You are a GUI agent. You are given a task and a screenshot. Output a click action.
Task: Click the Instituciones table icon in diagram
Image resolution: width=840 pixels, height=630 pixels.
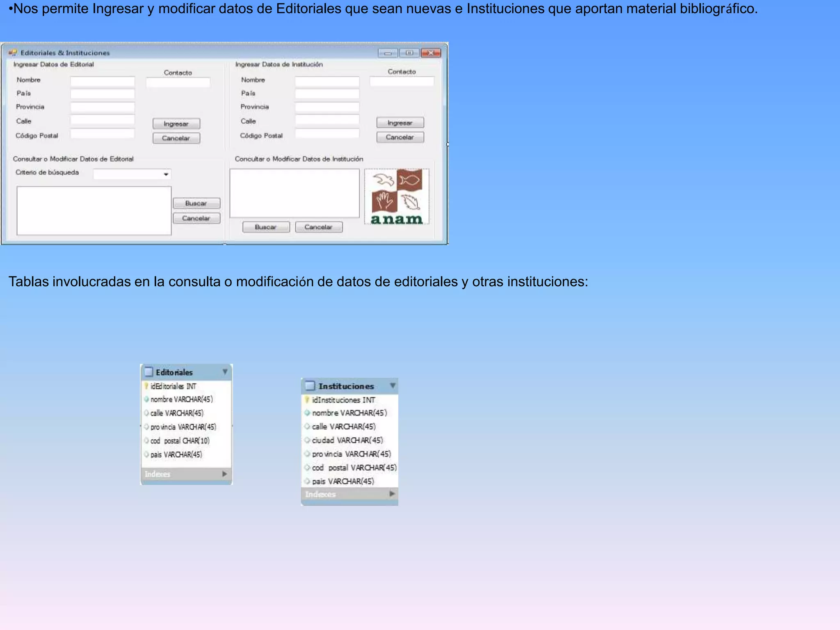pyautogui.click(x=310, y=386)
